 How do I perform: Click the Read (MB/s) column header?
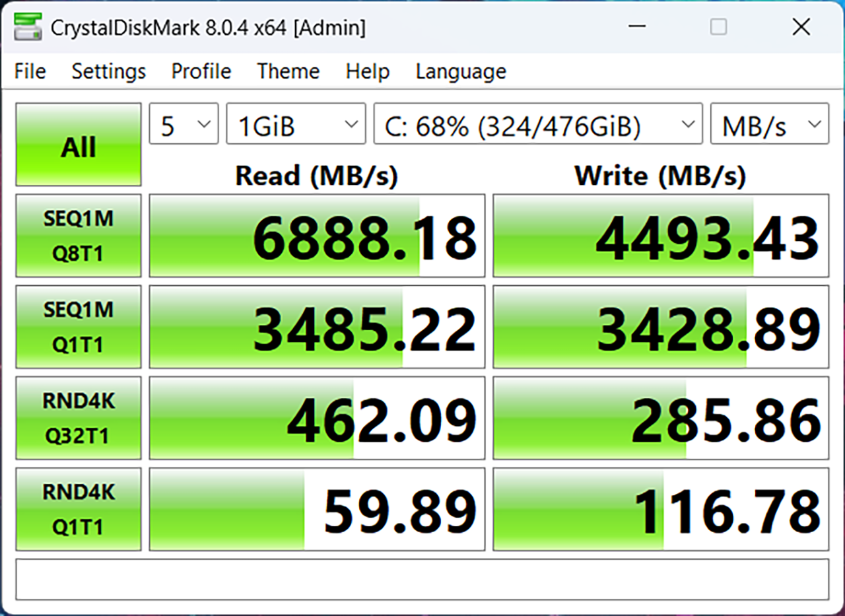coord(317,176)
